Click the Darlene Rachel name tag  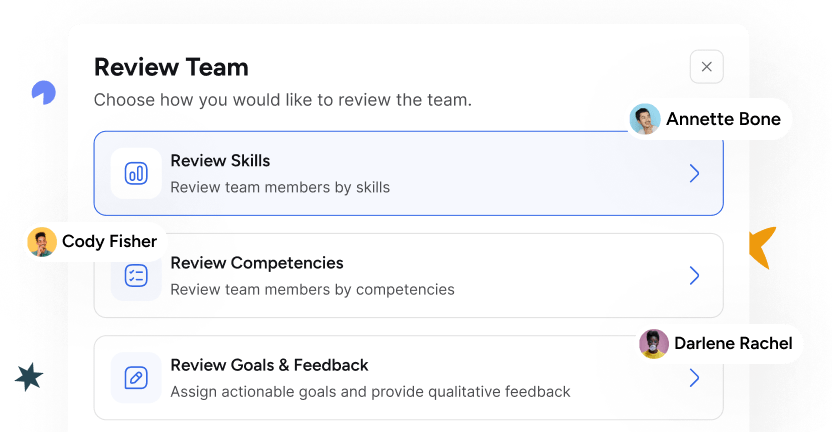coord(732,344)
